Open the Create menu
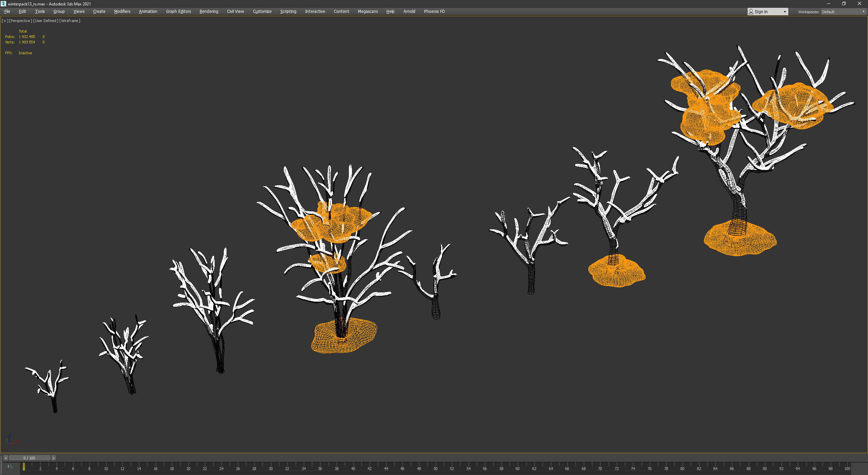Viewport: 868px width, 475px height. click(99, 12)
